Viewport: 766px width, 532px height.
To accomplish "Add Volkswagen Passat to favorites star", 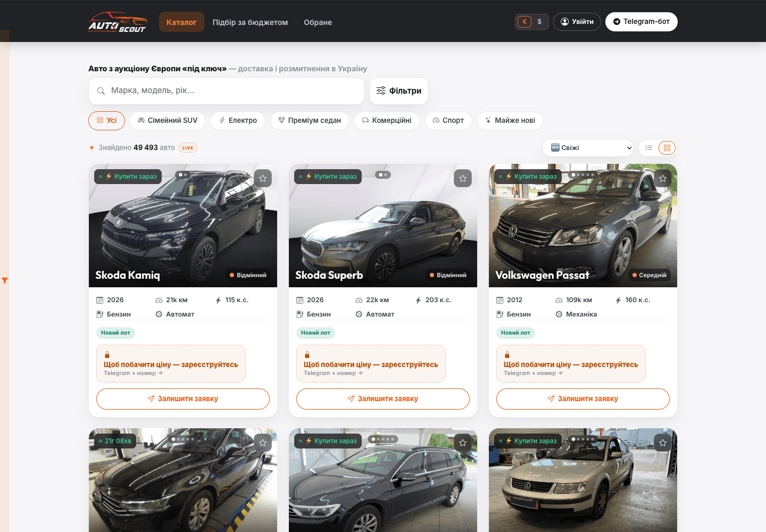I will tap(663, 178).
